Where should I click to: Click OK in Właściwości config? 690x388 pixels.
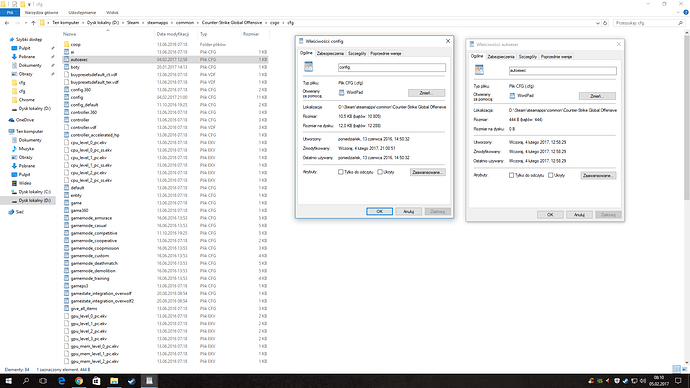click(x=379, y=212)
